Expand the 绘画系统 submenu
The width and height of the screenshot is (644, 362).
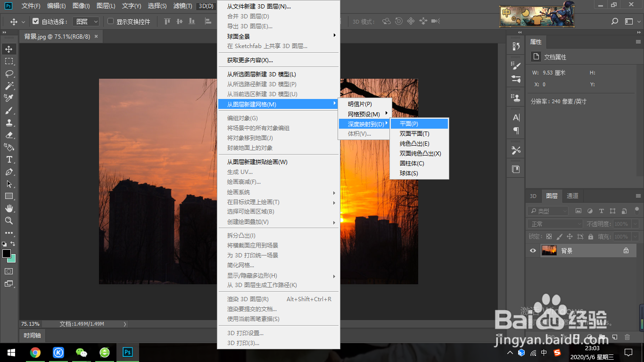pos(278,192)
